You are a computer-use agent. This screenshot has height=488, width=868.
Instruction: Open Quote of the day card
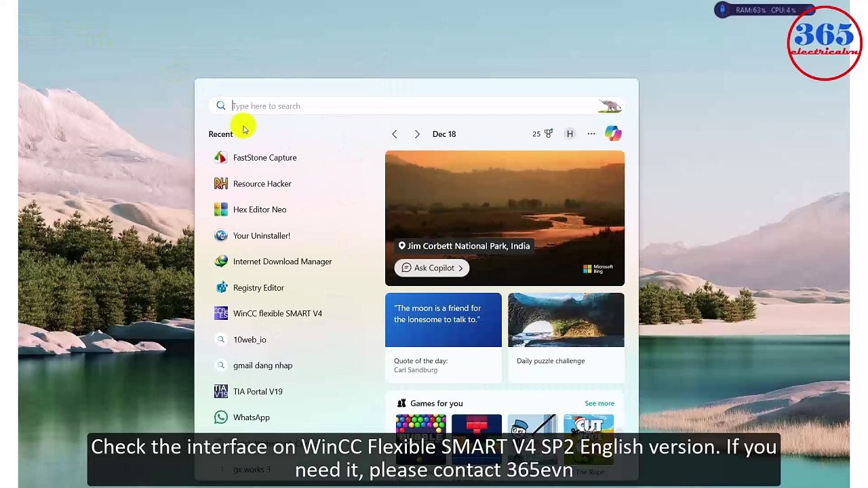coord(443,336)
